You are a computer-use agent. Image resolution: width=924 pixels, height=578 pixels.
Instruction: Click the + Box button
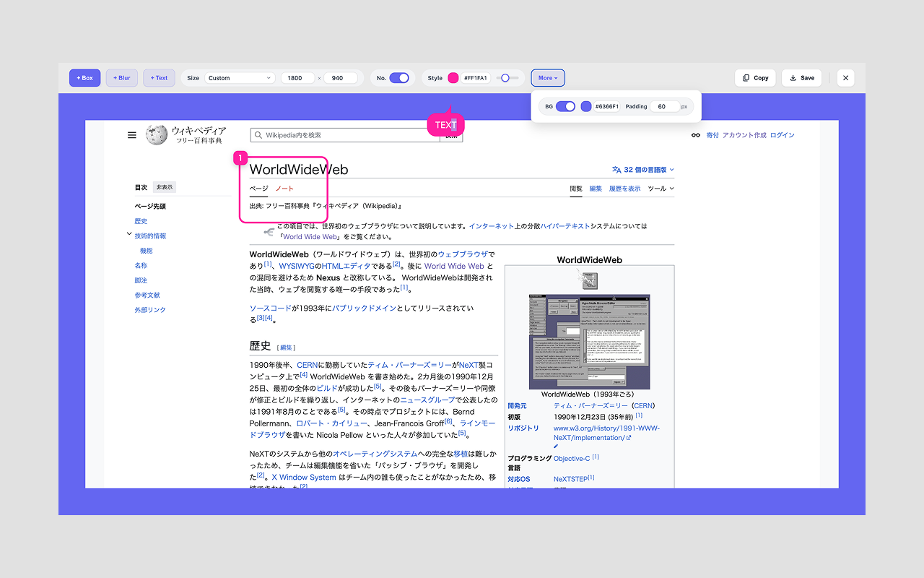(84, 78)
